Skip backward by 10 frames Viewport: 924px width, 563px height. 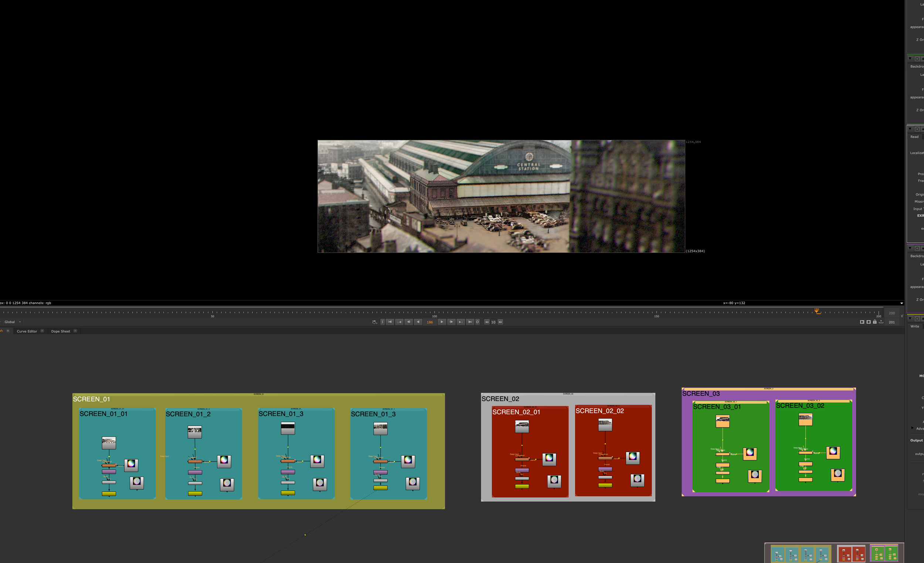click(x=487, y=322)
